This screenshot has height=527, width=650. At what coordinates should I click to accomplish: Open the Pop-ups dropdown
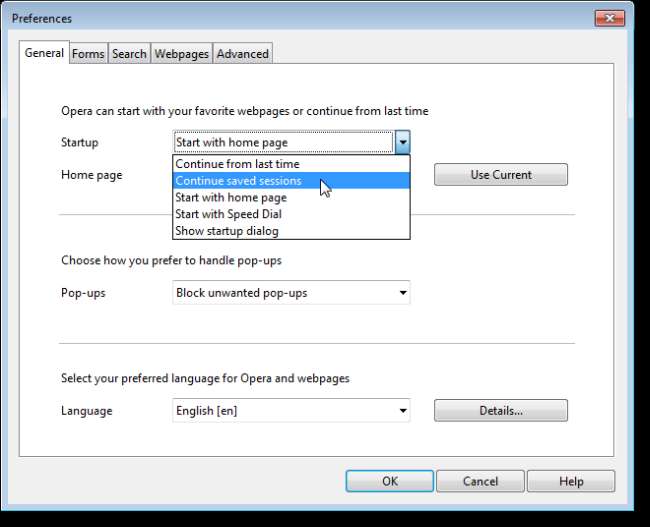[x=291, y=293]
